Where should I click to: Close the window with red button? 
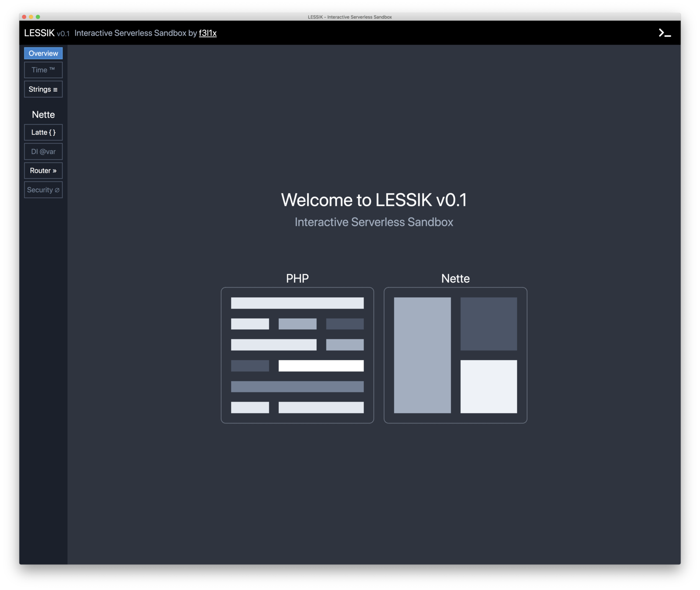tap(24, 17)
